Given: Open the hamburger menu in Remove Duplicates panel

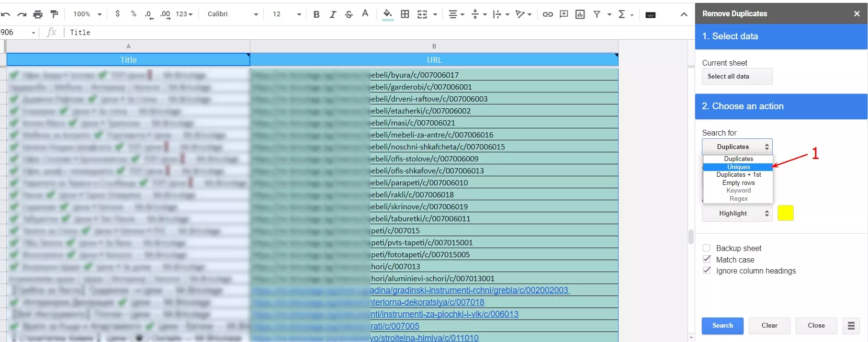Looking at the screenshot, I should [851, 326].
